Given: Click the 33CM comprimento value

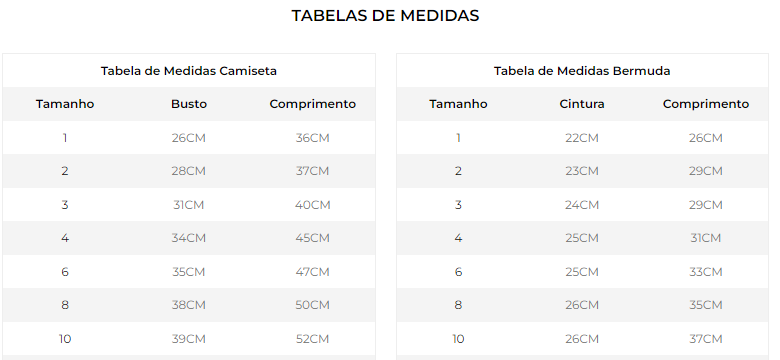Looking at the screenshot, I should (x=705, y=272).
